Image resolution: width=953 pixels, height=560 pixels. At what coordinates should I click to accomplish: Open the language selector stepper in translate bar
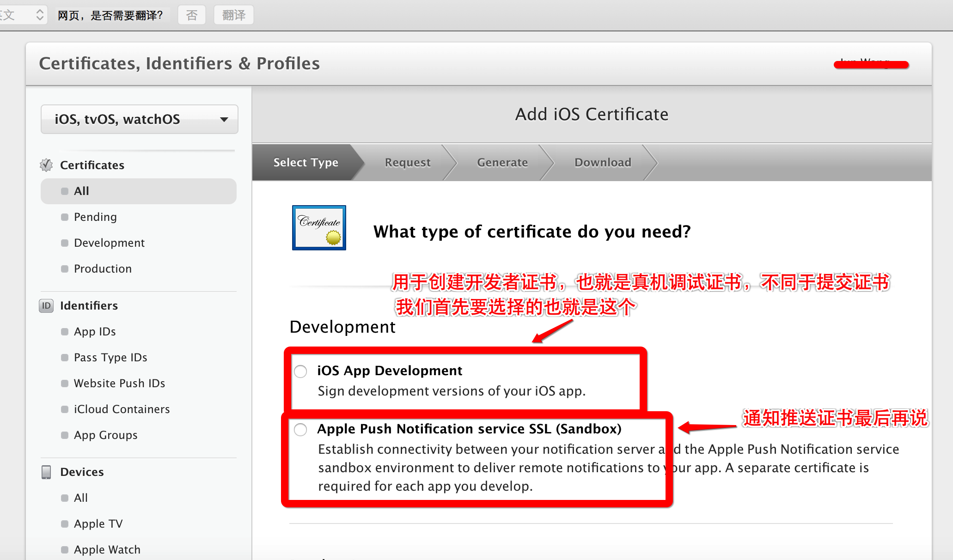[40, 15]
